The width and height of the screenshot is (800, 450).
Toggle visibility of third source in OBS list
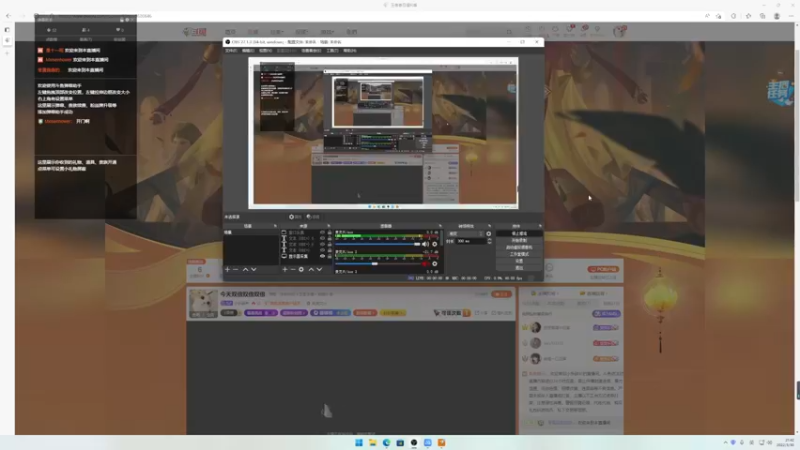(322, 244)
